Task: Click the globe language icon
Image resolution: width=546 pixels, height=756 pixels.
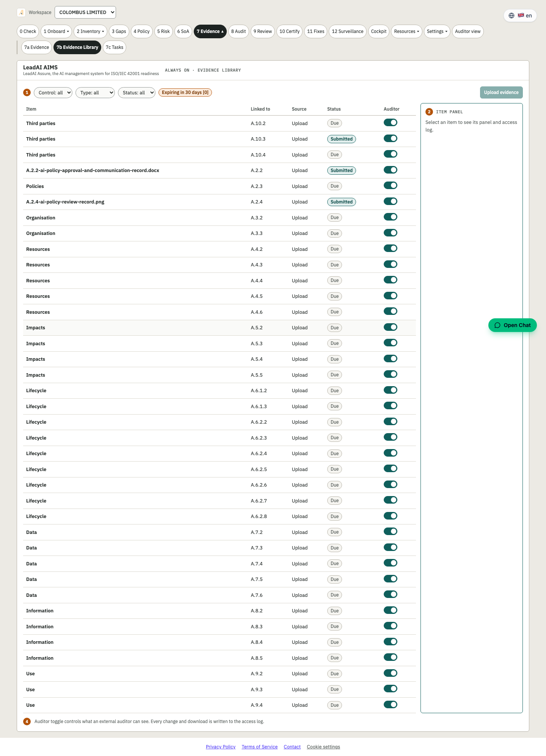Action: [x=511, y=16]
